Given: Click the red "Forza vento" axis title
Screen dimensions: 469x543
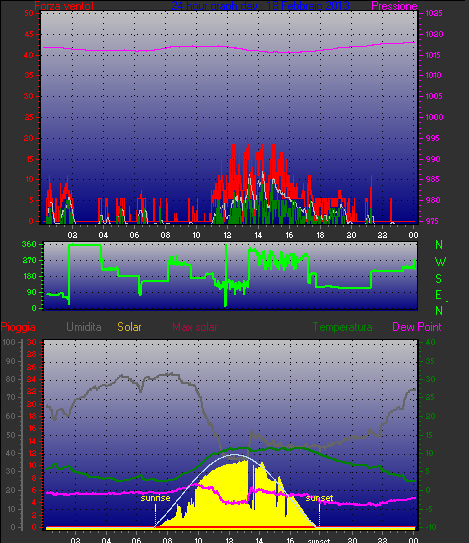Looking at the screenshot, I should [64, 6].
